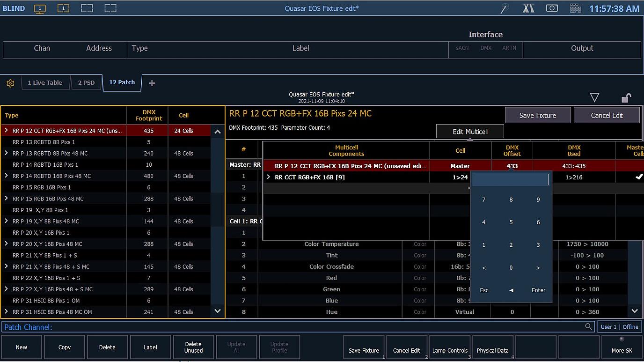Expand the RR P 14 RGBTD 16B Pixs 48 MC entry
644x362 pixels.
6,176
